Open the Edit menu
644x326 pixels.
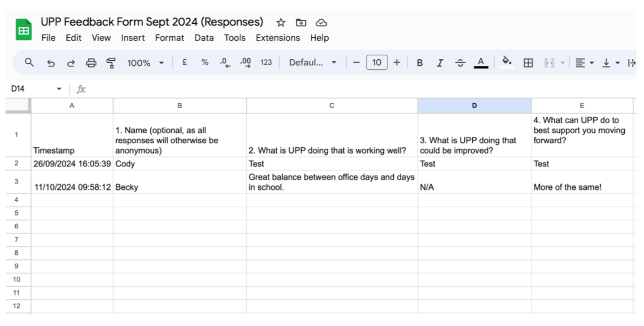74,38
